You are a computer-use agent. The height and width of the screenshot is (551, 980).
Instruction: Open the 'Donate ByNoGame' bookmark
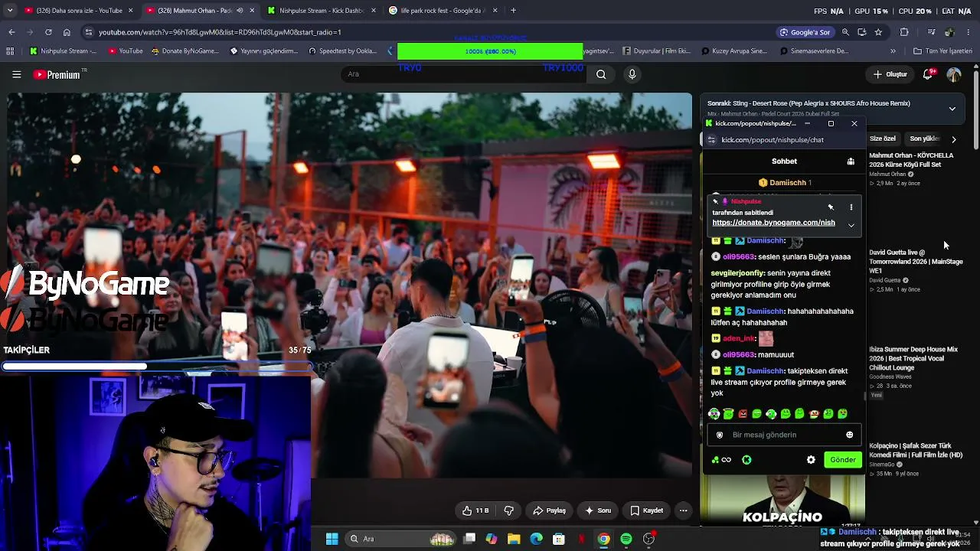coord(185,51)
